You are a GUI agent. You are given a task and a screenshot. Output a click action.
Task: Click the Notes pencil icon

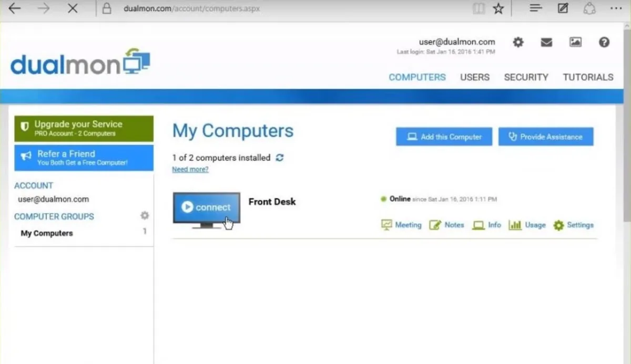coord(435,225)
